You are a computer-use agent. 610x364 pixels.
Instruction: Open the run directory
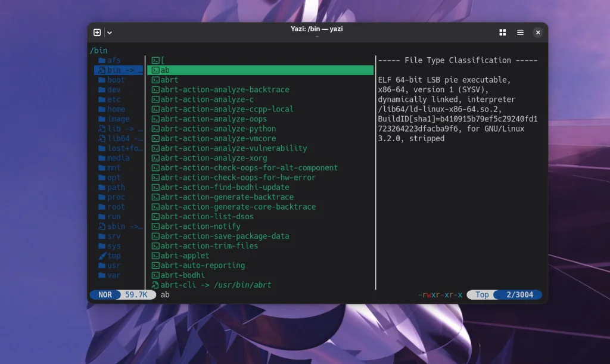tap(114, 217)
